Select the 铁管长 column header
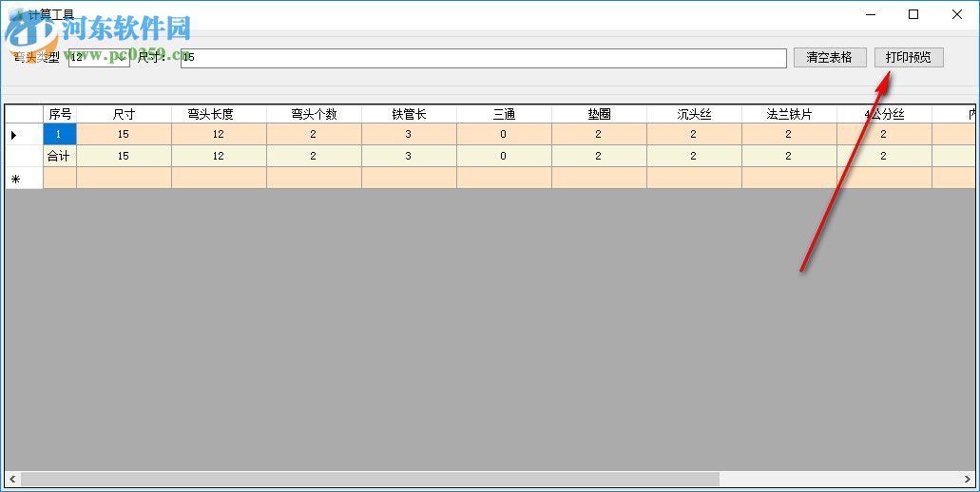Screen dimensions: 980x492 [409, 114]
